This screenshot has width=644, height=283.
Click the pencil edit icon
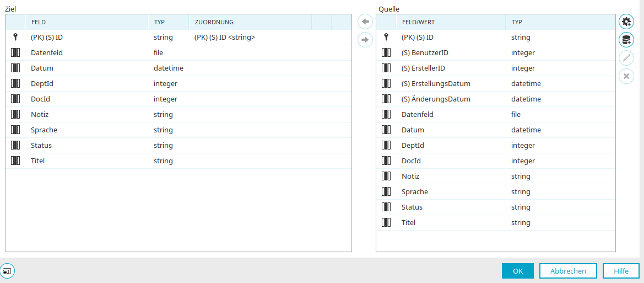626,58
